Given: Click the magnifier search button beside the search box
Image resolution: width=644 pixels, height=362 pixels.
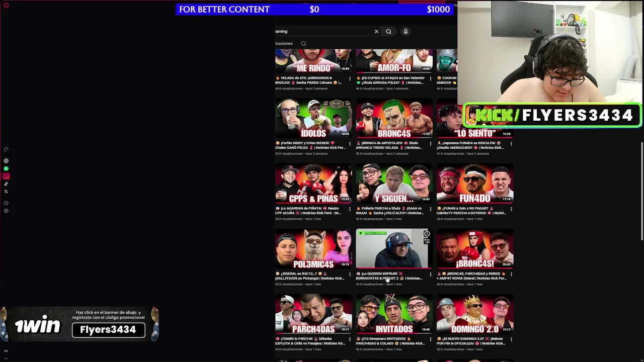Looking at the screenshot, I should (388, 31).
